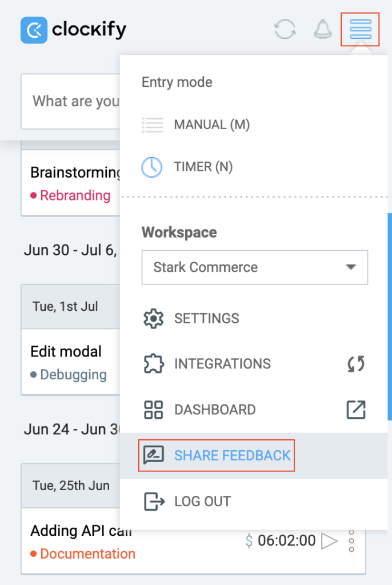The width and height of the screenshot is (392, 585).
Task: Open the notifications bell
Action: tap(323, 29)
